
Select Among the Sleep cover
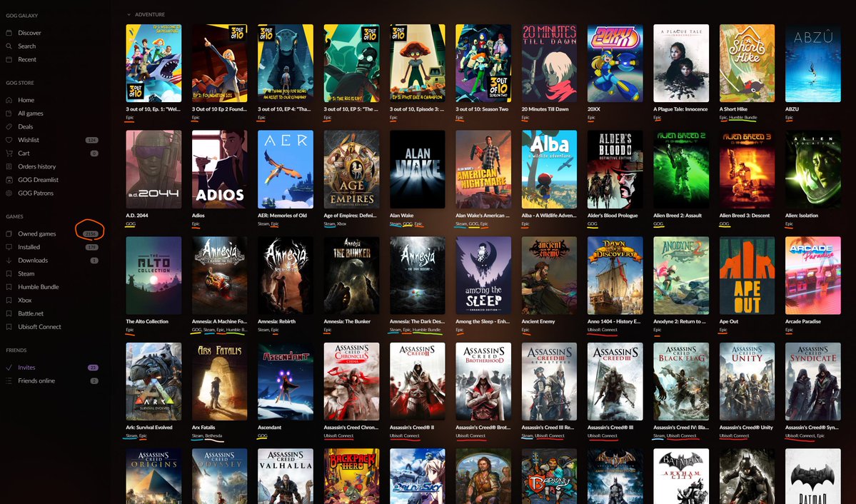click(483, 276)
